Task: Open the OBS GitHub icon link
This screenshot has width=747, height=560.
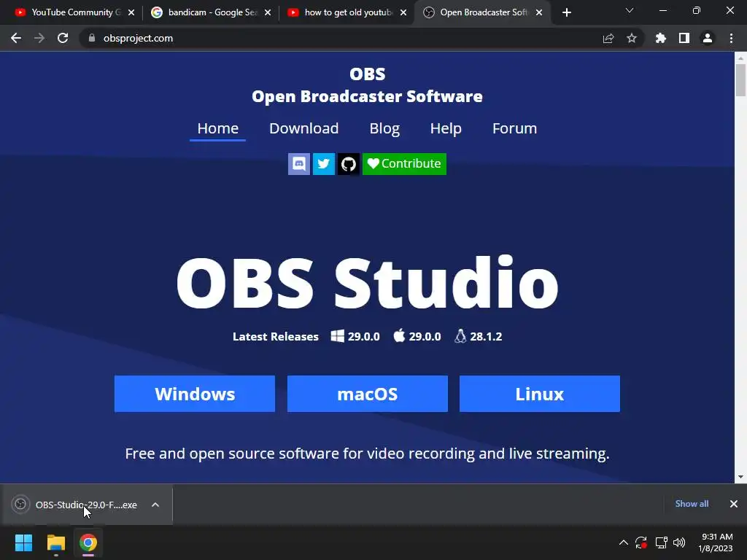Action: click(x=348, y=164)
